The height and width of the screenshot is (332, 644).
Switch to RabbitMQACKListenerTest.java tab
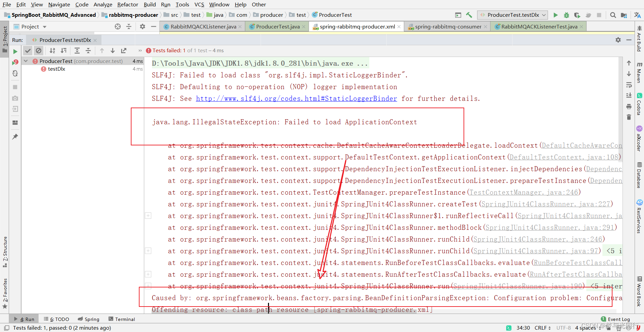click(x=539, y=27)
